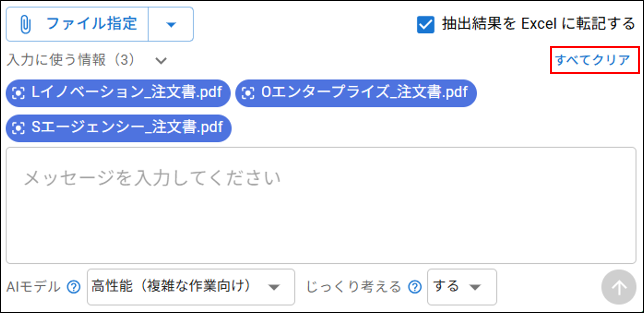Click scan icon on Sエージェンシー_注文書.pdf chip
The height and width of the screenshot is (313, 644).
point(19,128)
